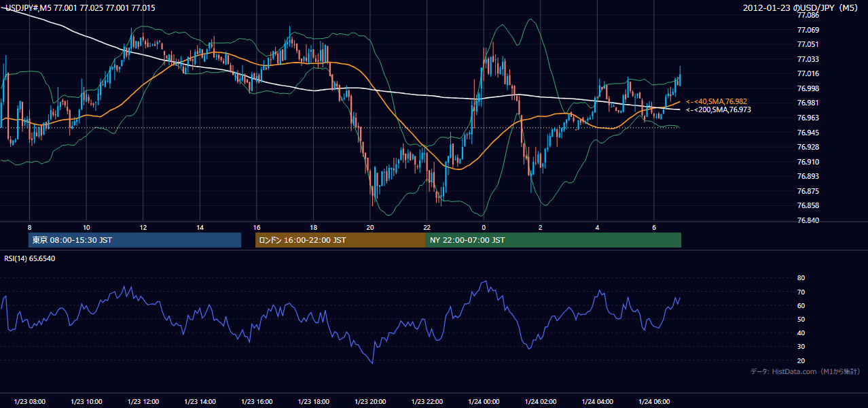868x408 pixels.
Task: Click the RSI(14) 65.6540 indicator label
Action: [30, 258]
